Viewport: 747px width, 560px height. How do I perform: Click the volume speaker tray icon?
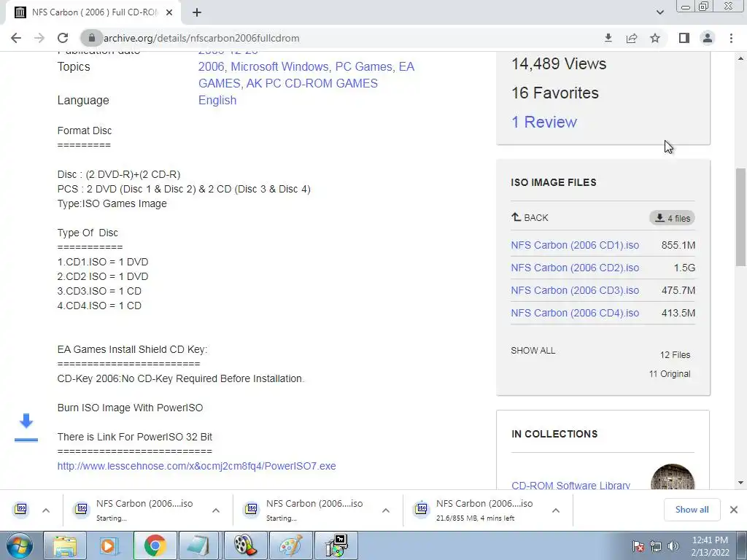(x=673, y=546)
